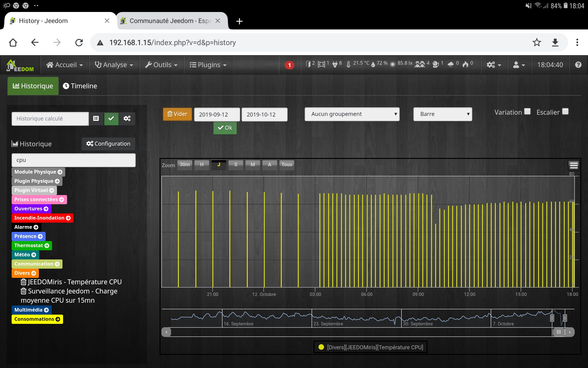The width and height of the screenshot is (588, 368).
Task: Open the Analyse menu
Action: [x=114, y=65]
